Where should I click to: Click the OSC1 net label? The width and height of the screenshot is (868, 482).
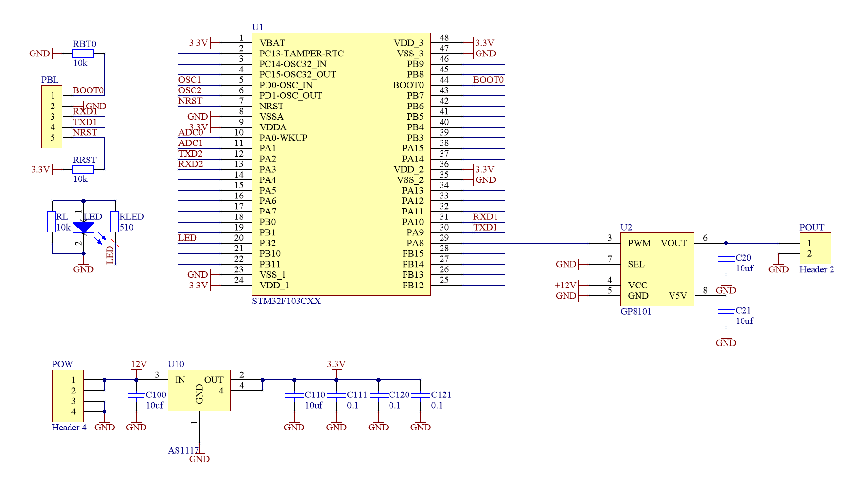click(190, 80)
